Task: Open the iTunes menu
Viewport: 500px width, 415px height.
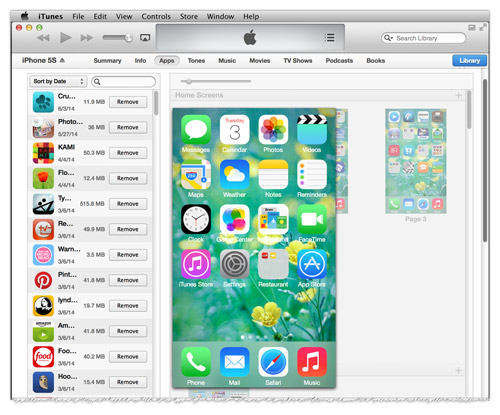Action: (50, 16)
